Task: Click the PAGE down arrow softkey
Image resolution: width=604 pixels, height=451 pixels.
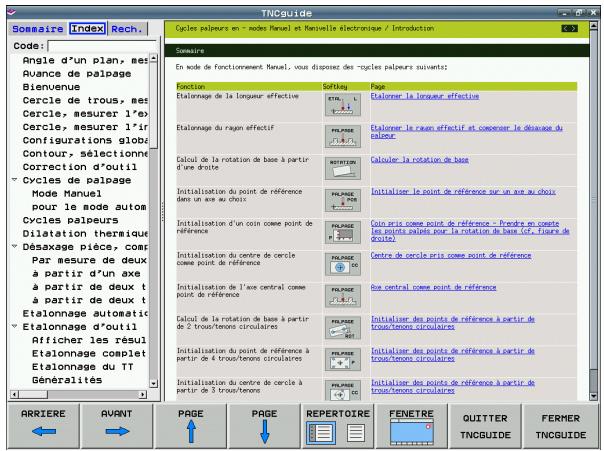Action: [264, 426]
